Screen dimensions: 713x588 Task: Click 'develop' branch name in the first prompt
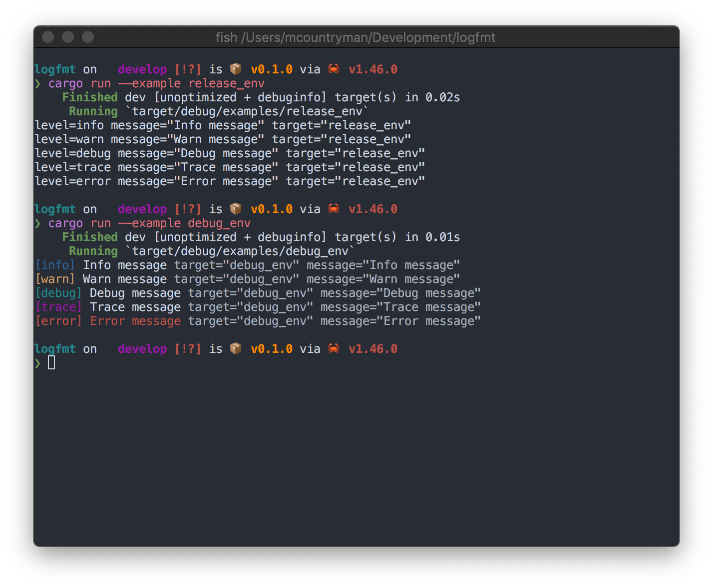pyautogui.click(x=142, y=69)
